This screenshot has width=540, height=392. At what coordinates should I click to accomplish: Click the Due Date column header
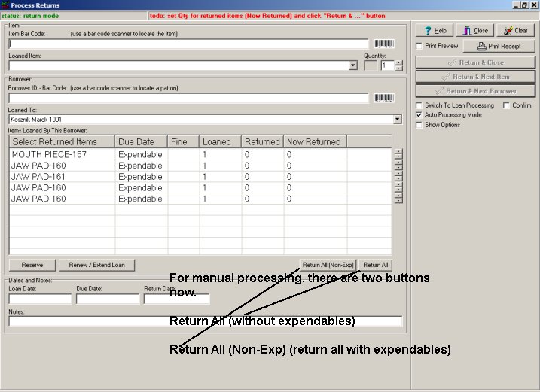pos(136,141)
